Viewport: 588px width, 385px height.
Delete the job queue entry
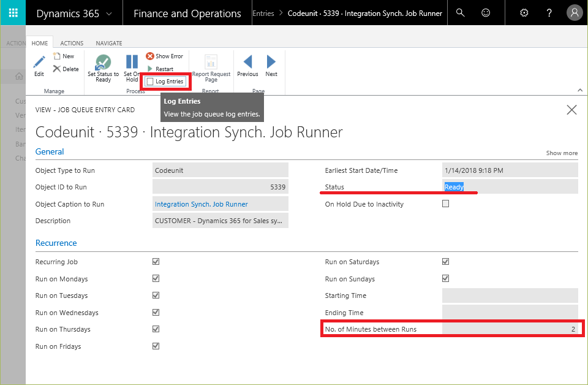(x=66, y=69)
